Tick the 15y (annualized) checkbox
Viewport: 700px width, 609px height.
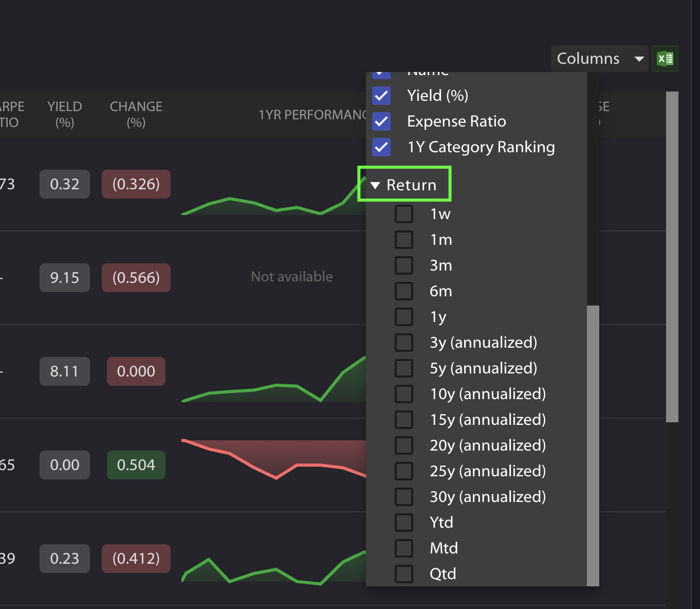(x=404, y=420)
